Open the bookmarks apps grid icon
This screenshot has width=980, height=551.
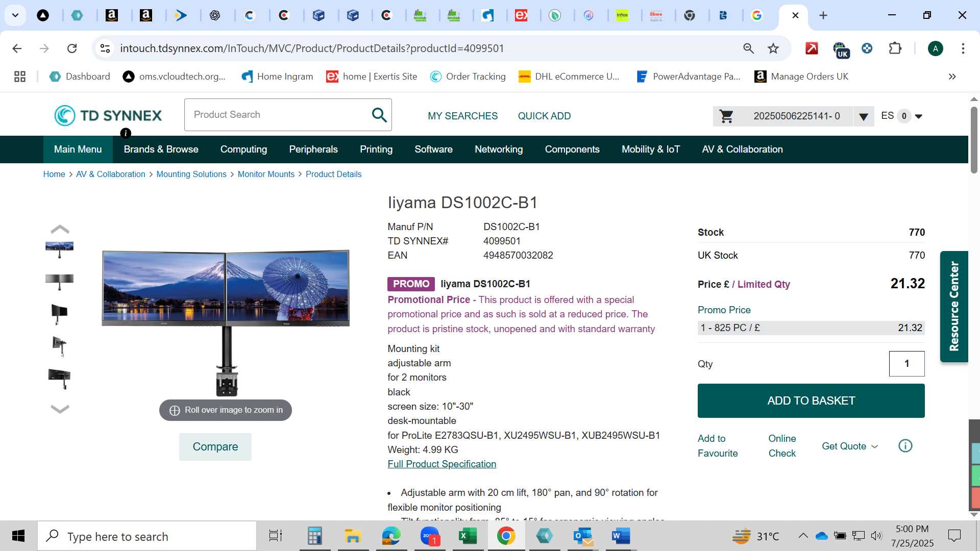coord(20,77)
